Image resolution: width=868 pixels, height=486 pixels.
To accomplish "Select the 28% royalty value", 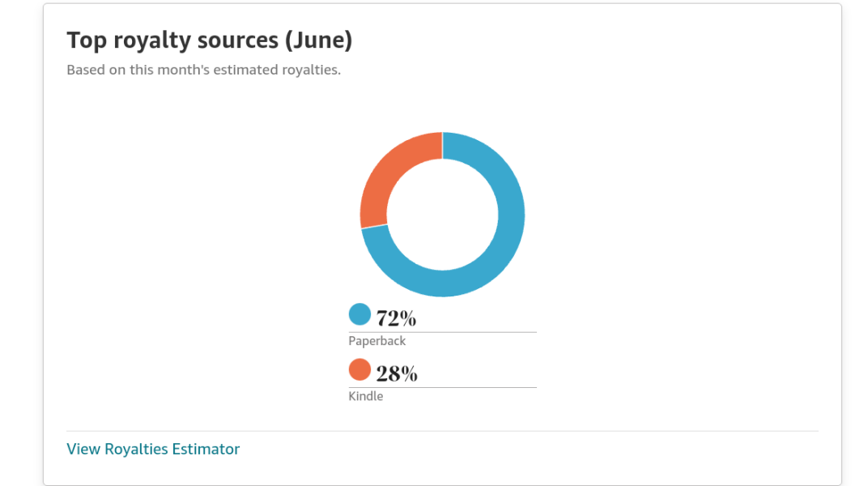I will pos(397,374).
